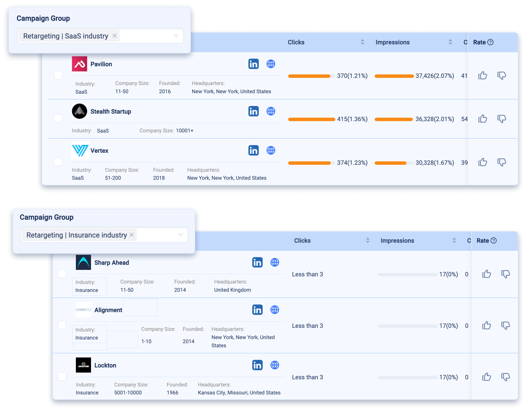Click Vertex's impressions progress bar
The width and height of the screenshot is (532, 414).
point(394,163)
